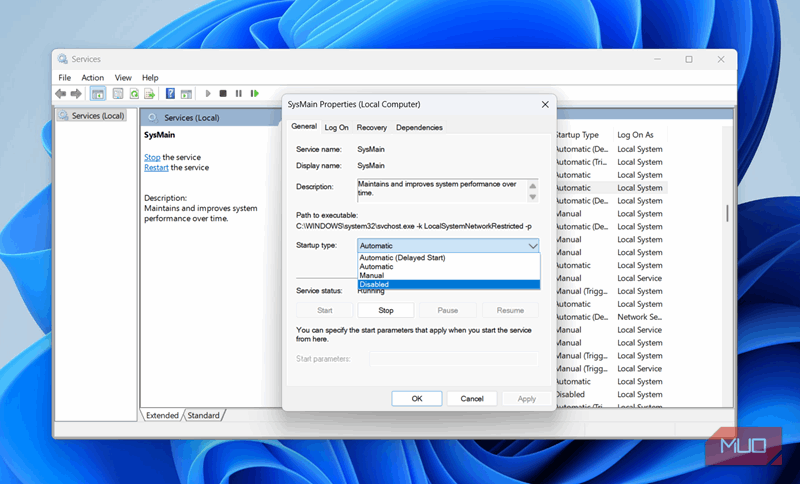The image size is (800, 484).
Task: Open the Recovery tab
Action: click(x=371, y=127)
